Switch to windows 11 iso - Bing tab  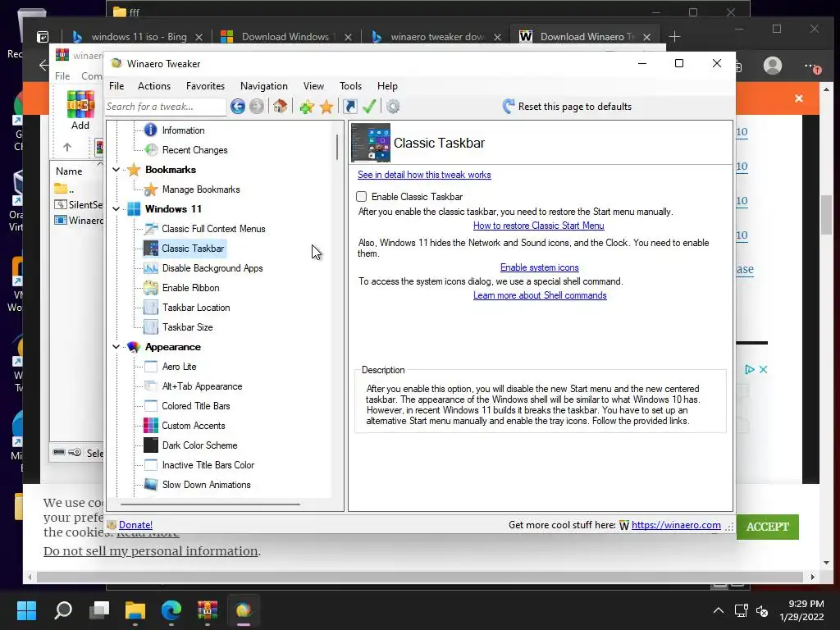[x=138, y=36]
